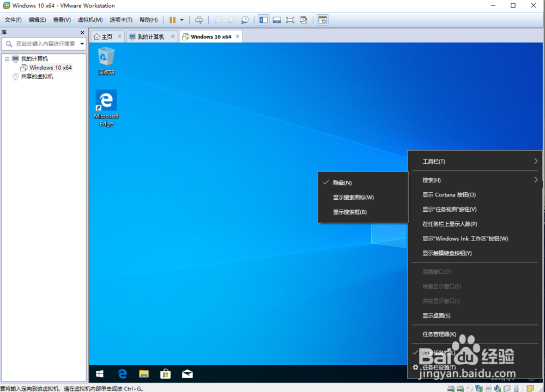Open the 编辑(E) menu
Screen dimensions: 545x392
point(37,20)
